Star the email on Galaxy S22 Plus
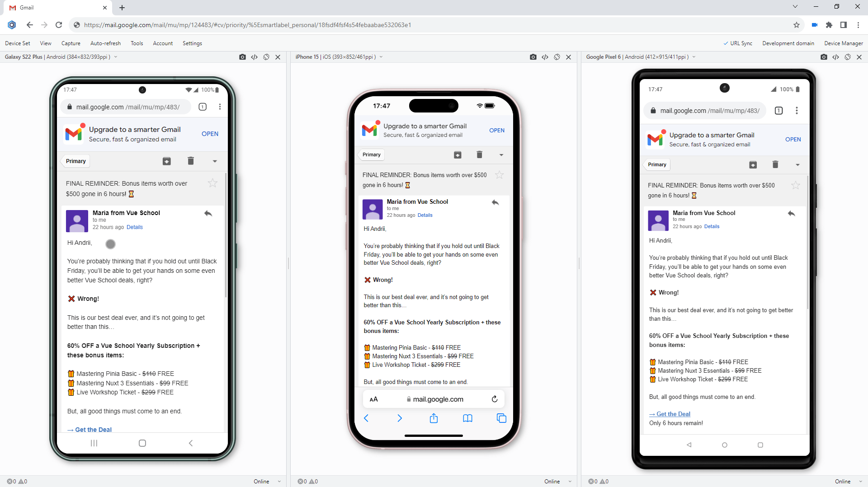The height and width of the screenshot is (487, 868). coord(212,183)
